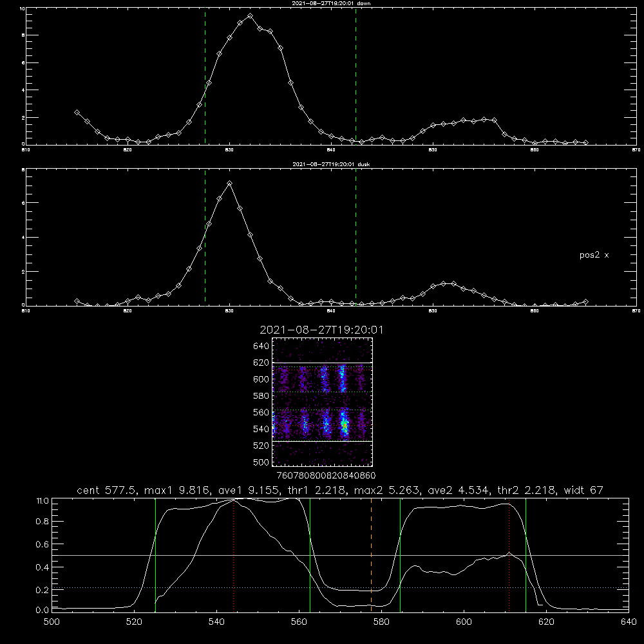Click the '580' y-axis label of the spectral image

261,395
